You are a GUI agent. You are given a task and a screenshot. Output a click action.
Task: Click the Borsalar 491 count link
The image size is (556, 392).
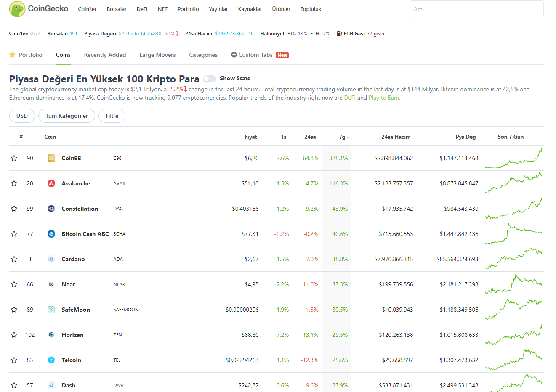click(73, 34)
